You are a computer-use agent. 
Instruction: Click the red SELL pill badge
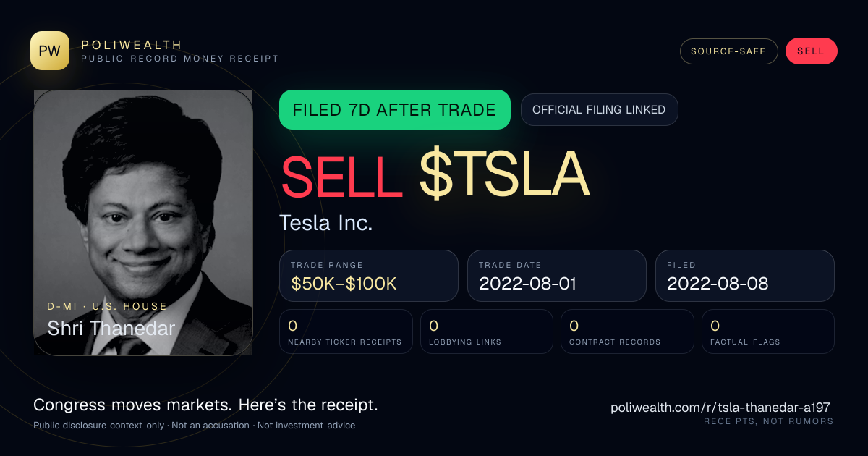click(x=811, y=51)
